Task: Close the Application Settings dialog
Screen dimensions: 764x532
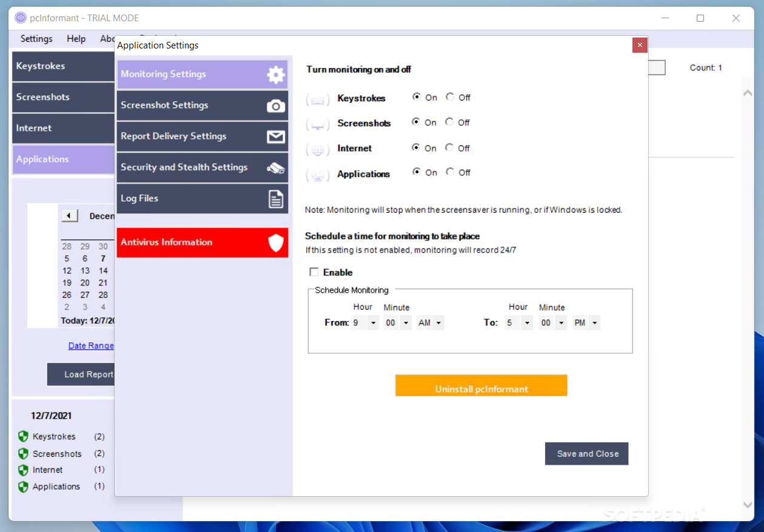Action: pyautogui.click(x=640, y=45)
